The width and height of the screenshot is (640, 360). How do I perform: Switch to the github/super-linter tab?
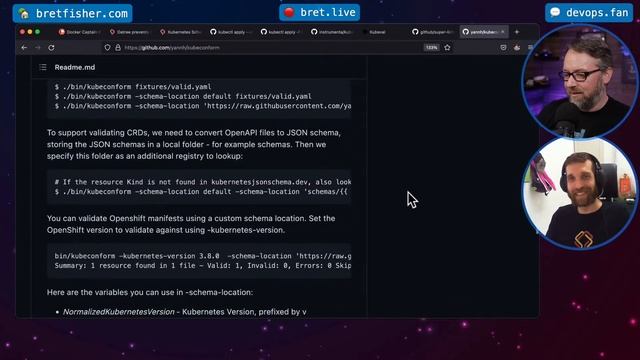(x=433, y=32)
